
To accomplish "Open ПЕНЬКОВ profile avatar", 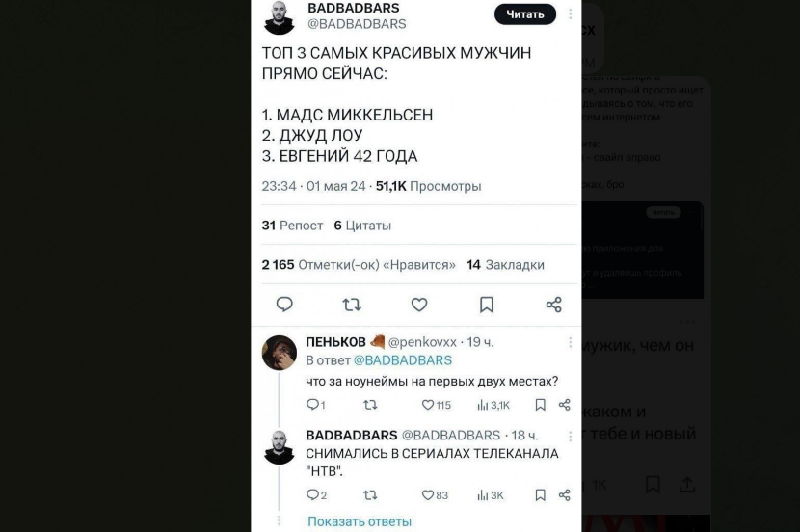I will [x=280, y=353].
